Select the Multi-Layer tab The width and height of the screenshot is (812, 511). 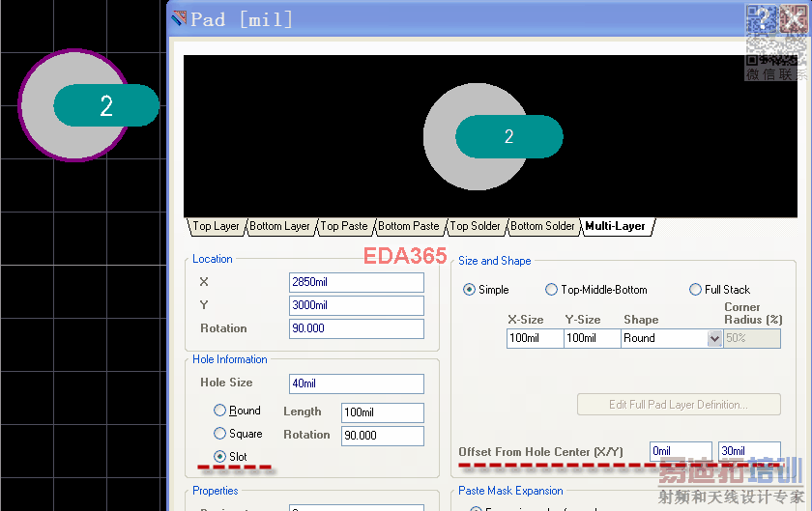615,226
